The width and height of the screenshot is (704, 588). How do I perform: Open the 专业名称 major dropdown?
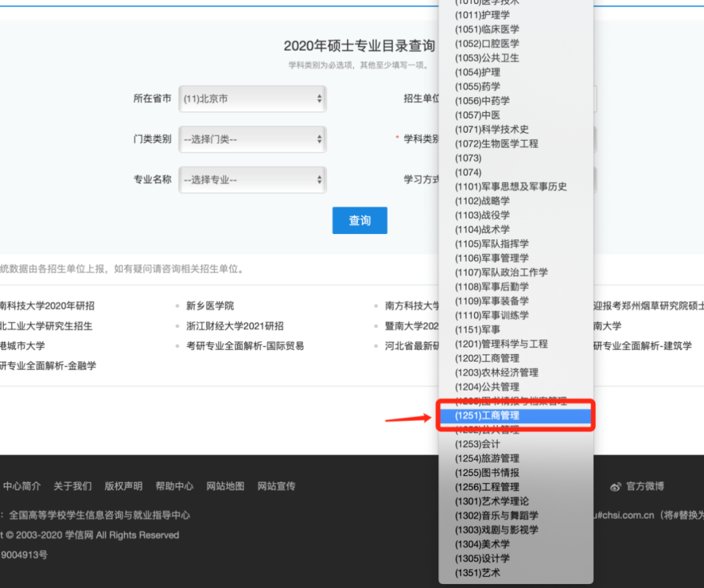tap(252, 180)
